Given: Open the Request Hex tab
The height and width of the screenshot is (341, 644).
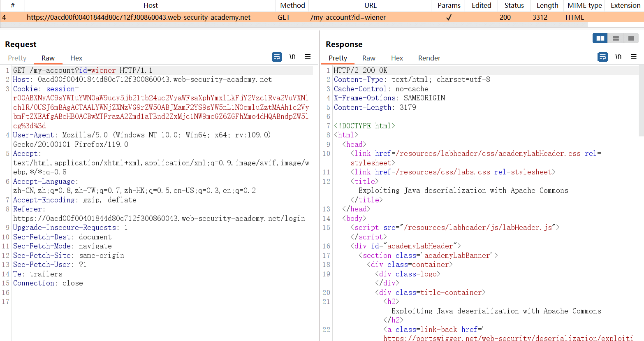Looking at the screenshot, I should 76,58.
